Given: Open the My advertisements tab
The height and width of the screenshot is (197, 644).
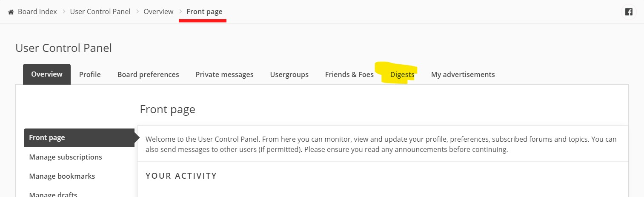Looking at the screenshot, I should click(463, 74).
